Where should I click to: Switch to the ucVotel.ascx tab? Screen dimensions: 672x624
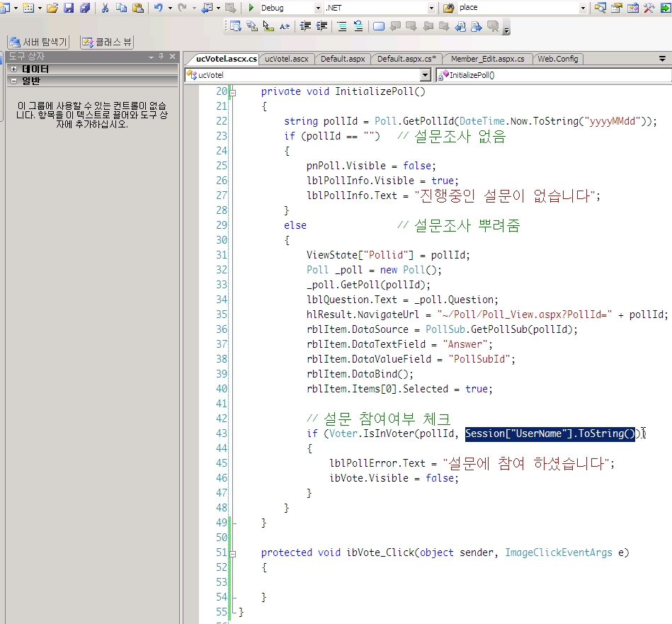pos(286,59)
